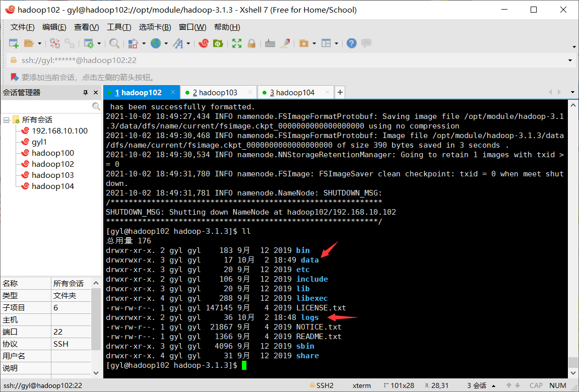Open the dropdown next to layout icon
The width and height of the screenshot is (579, 392).
(x=337, y=43)
